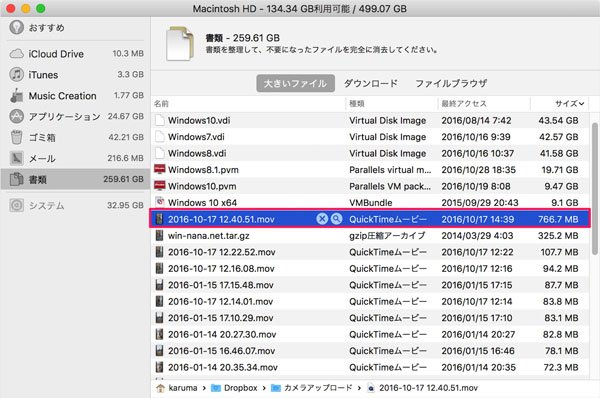
Task: Click the large 書類 document icon in header
Action: point(180,43)
